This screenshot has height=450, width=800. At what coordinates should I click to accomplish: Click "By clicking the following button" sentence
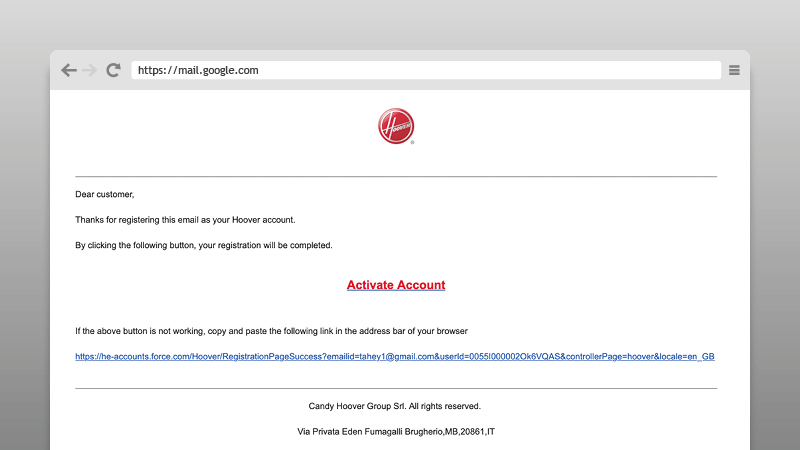pos(204,245)
